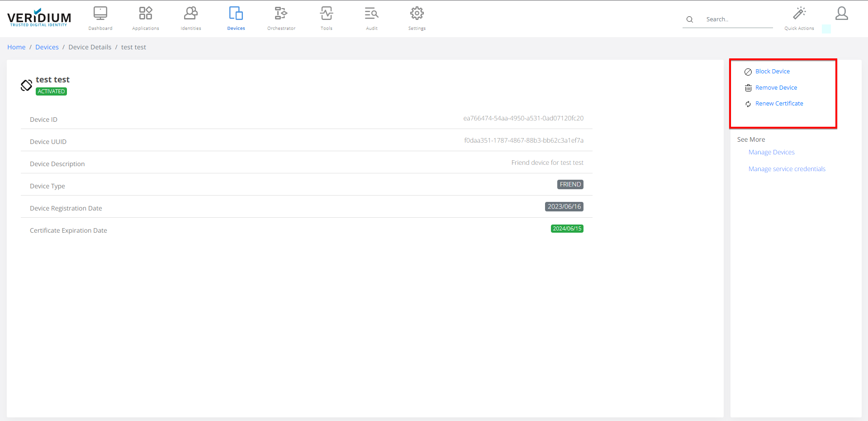Focus the Search input field
This screenshot has width=868, height=421.
pos(737,19)
